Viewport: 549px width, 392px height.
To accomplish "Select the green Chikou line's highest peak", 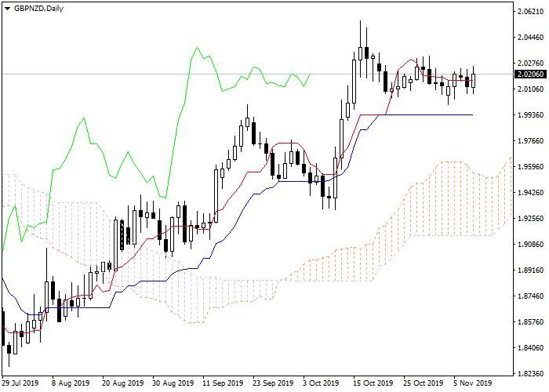I will [x=197, y=48].
